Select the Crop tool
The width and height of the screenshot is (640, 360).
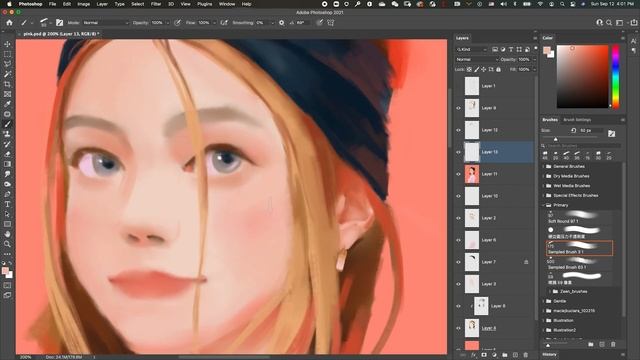click(x=7, y=84)
